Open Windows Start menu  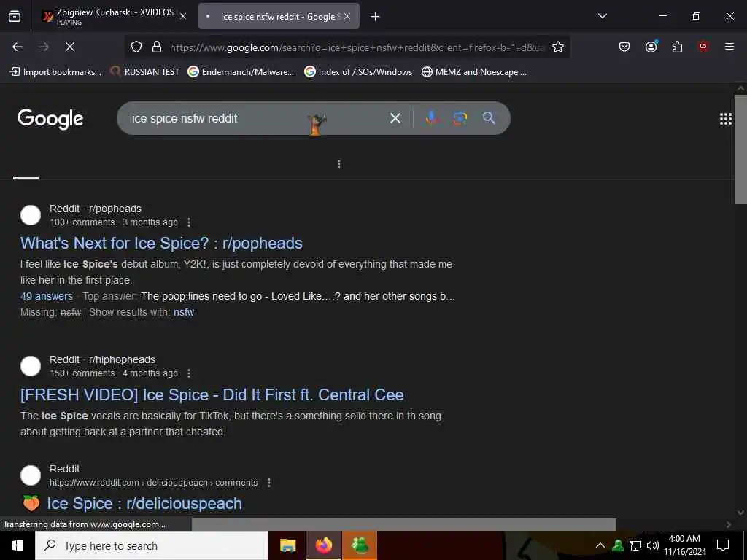pos(18,545)
